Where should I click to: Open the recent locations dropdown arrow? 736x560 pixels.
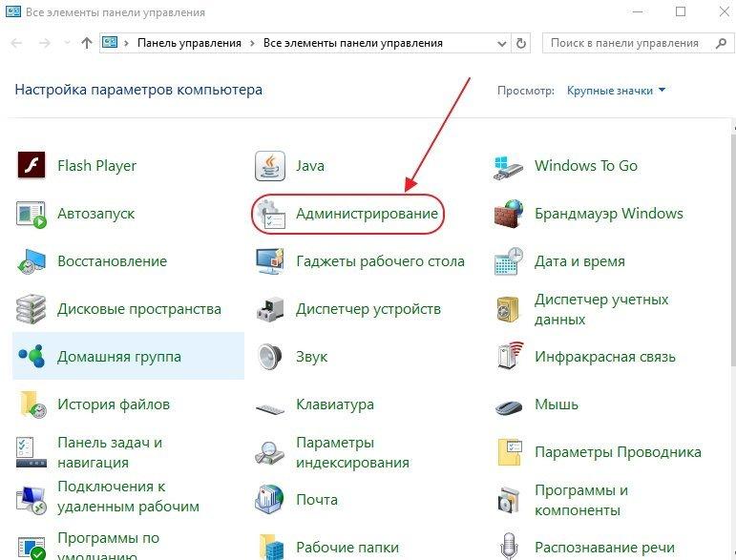click(x=67, y=43)
